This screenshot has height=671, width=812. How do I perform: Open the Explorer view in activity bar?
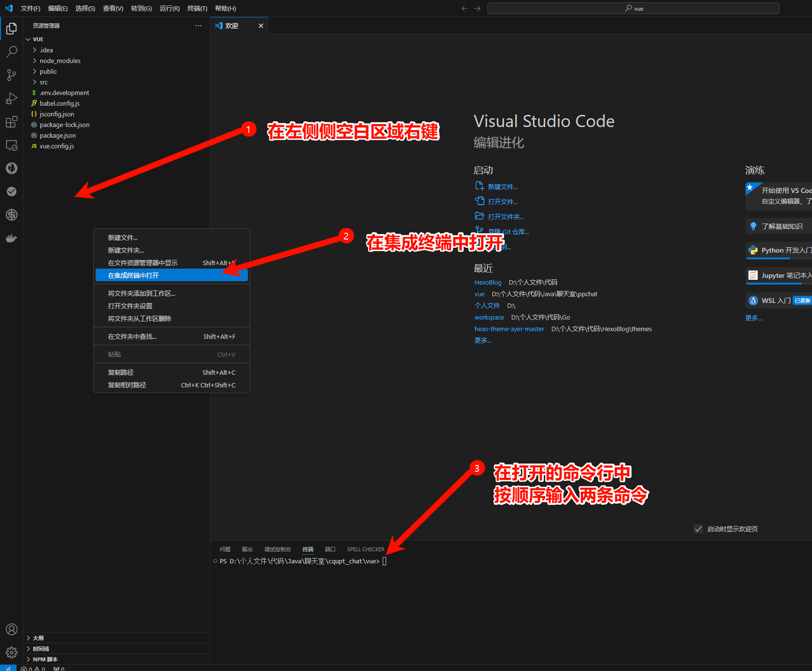pyautogui.click(x=12, y=29)
